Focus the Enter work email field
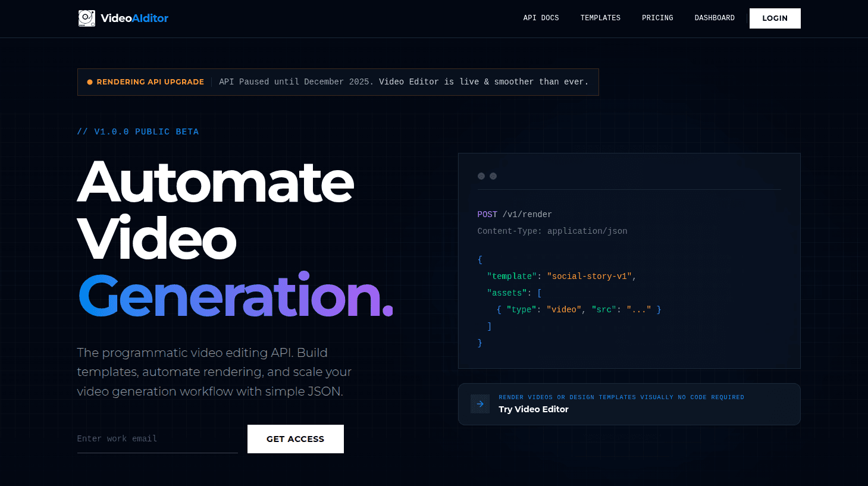This screenshot has height=486, width=868. point(157,439)
